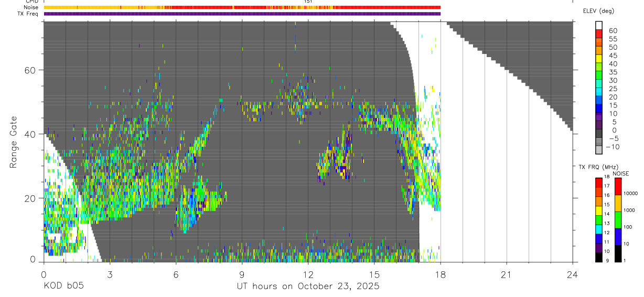Screen dimensions: 644x297
Task: Click the '10000' tick on NOISE legend
Action: (631, 194)
